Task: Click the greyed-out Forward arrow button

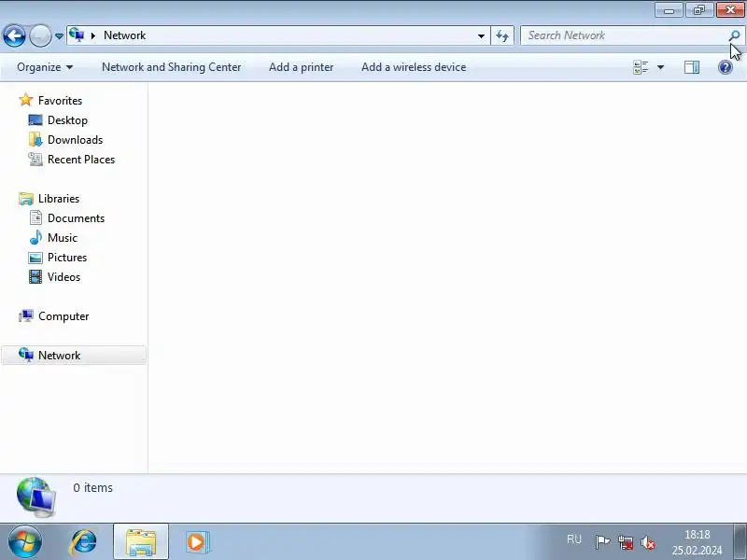Action: pos(40,35)
